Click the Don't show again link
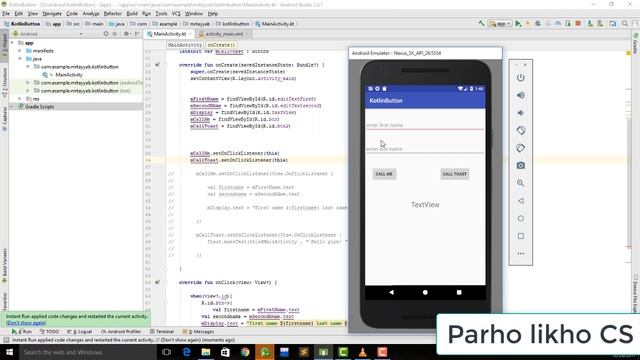 point(26,322)
